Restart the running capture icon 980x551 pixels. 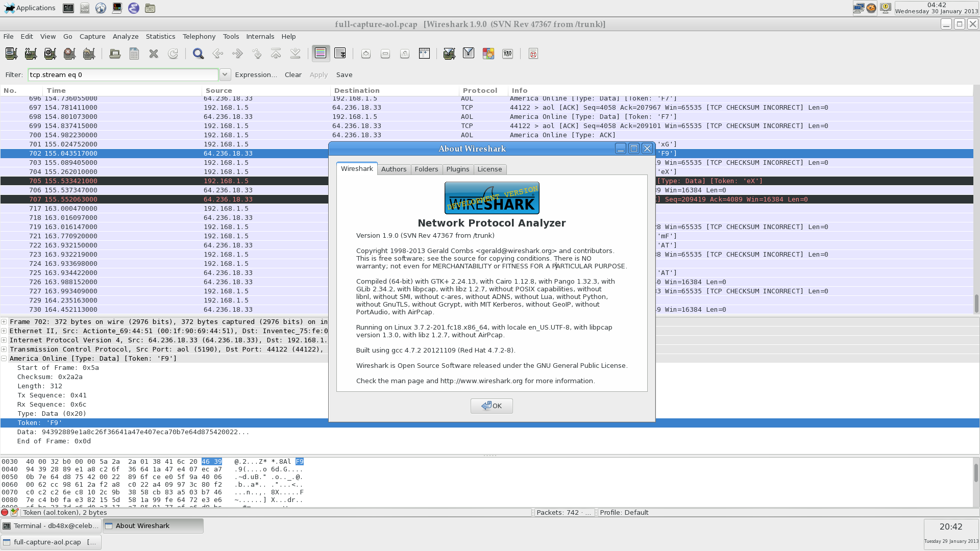pos(89,54)
